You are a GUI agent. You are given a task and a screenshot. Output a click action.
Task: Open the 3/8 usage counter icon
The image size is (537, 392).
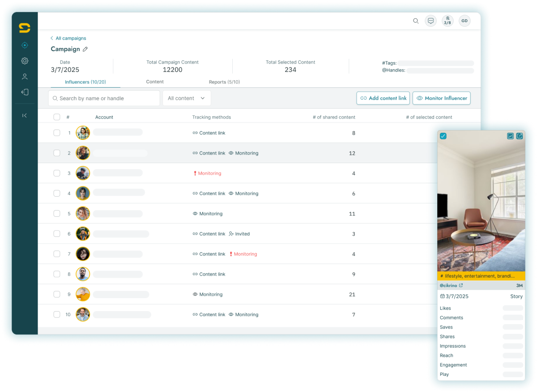click(x=447, y=21)
